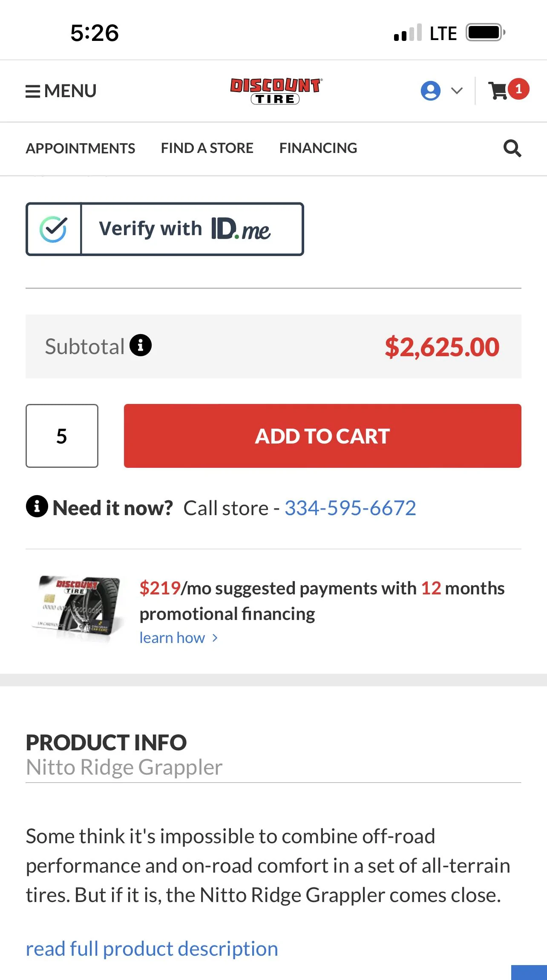Tap the Discount Tire logo
547x980 pixels.
[x=276, y=91]
